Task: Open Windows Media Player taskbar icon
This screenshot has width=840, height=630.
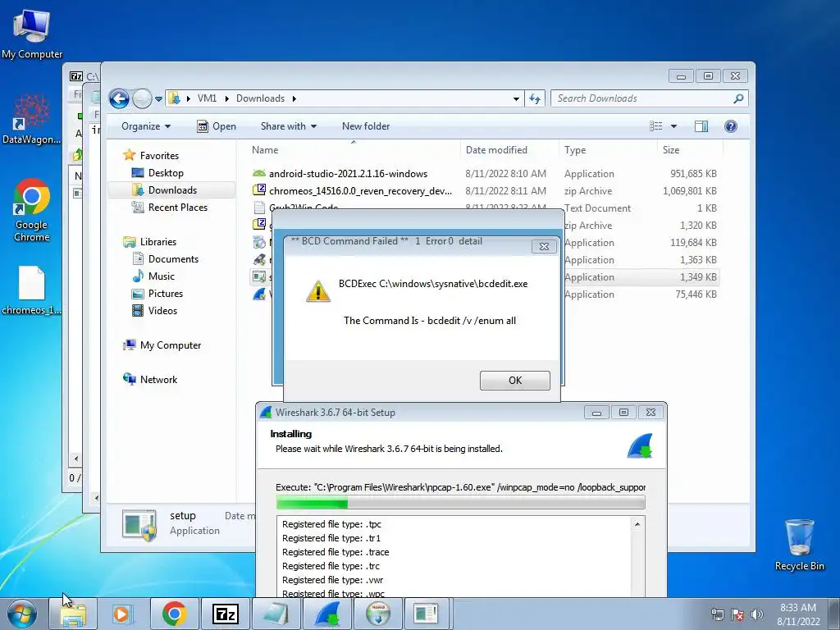Action: coord(123,614)
